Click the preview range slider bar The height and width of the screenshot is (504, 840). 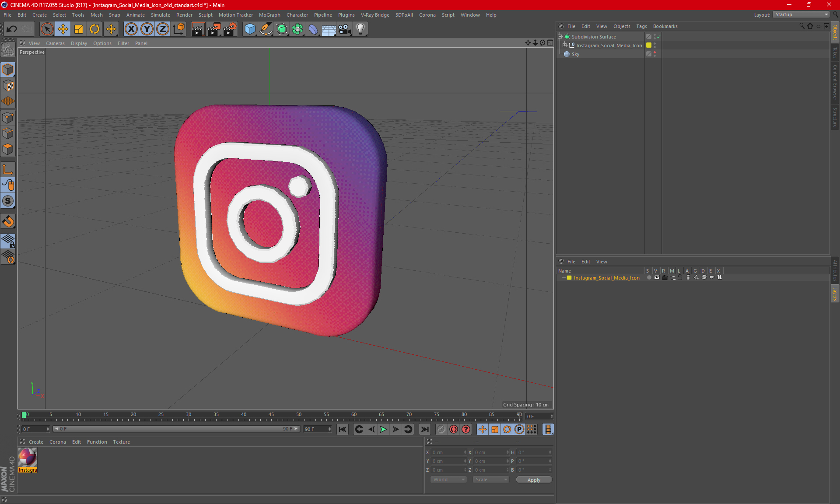click(176, 429)
